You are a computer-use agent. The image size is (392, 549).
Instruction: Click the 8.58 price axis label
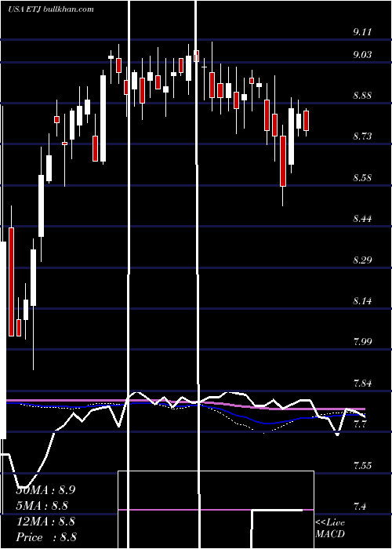(362, 178)
